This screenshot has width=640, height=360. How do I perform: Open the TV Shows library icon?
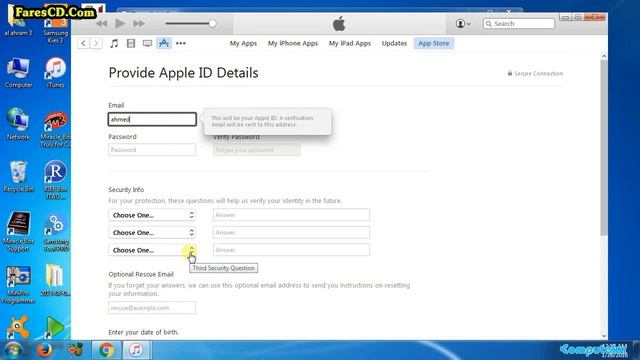147,43
